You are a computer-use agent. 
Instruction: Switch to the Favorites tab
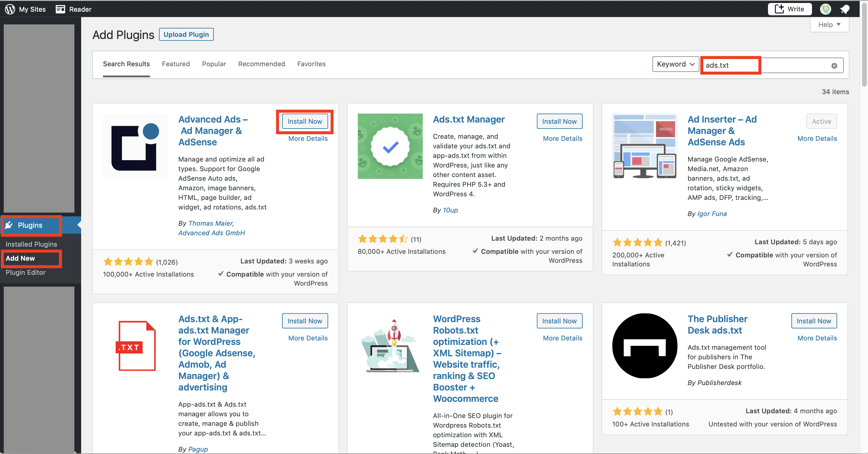pyautogui.click(x=311, y=64)
